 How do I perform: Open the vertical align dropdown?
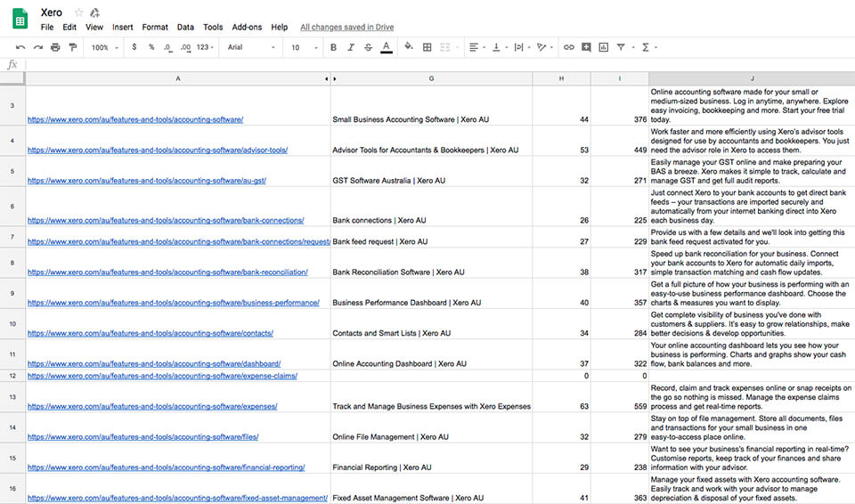[x=499, y=47]
